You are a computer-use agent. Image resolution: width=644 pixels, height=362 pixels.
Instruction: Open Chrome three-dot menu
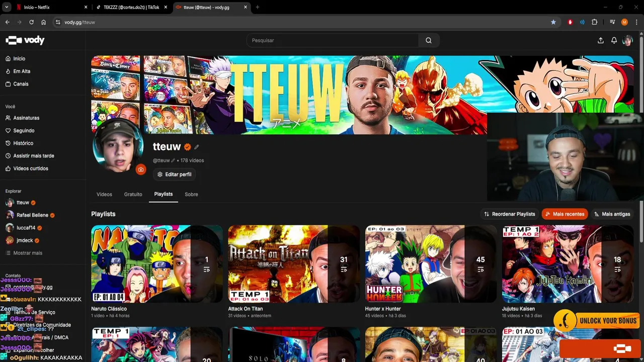coord(636,22)
